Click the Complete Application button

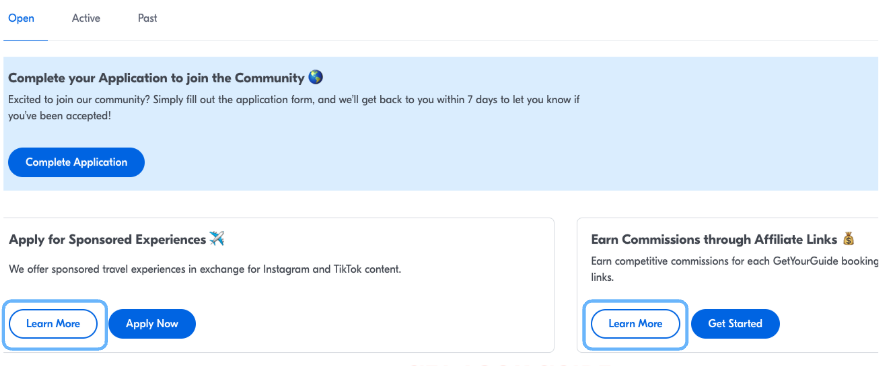pos(76,162)
